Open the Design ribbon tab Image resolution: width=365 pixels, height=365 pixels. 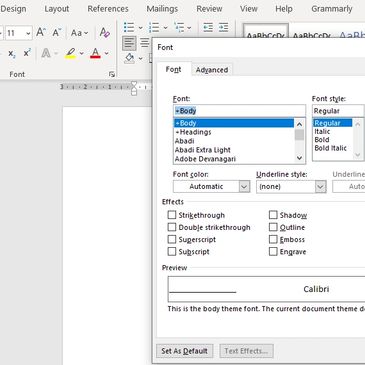[13, 9]
